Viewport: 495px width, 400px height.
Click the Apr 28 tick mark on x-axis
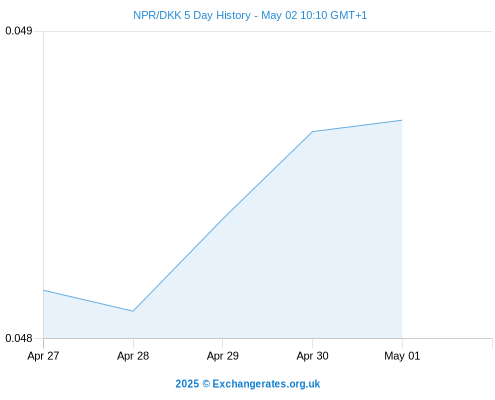(x=133, y=343)
